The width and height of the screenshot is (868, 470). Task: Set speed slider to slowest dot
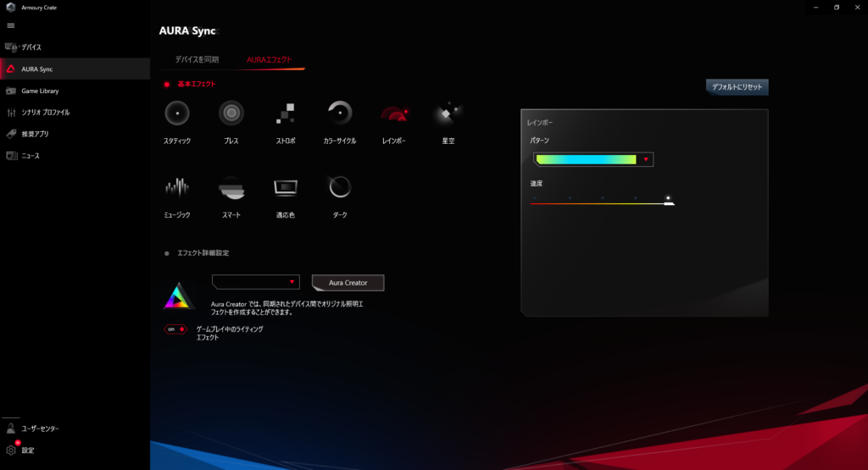click(x=535, y=198)
